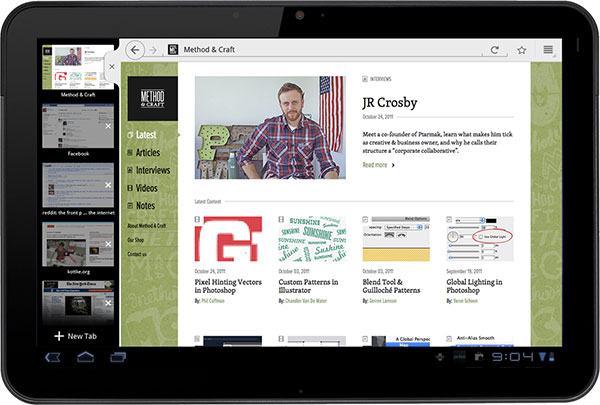Switch to the Facebook tab thumbnail
This screenshot has height=405, width=600.
[x=78, y=126]
